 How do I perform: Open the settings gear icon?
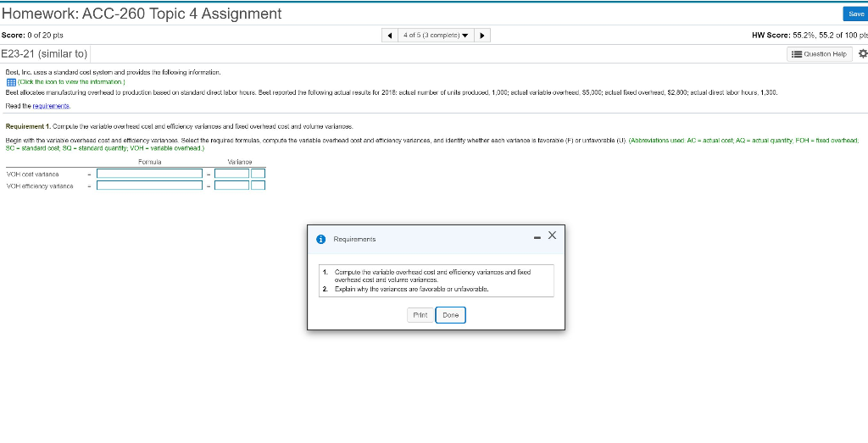pyautogui.click(x=862, y=53)
